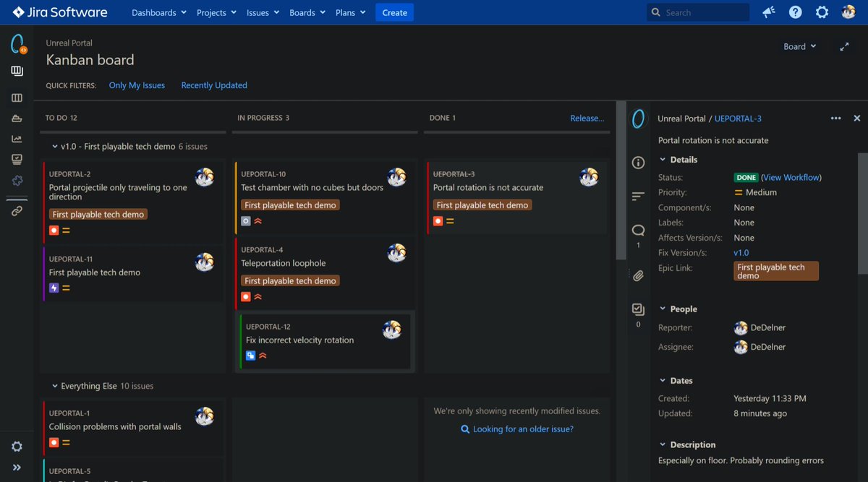868x482 pixels.
Task: Click the Unreal Portal project name above board title
Action: tap(69, 43)
